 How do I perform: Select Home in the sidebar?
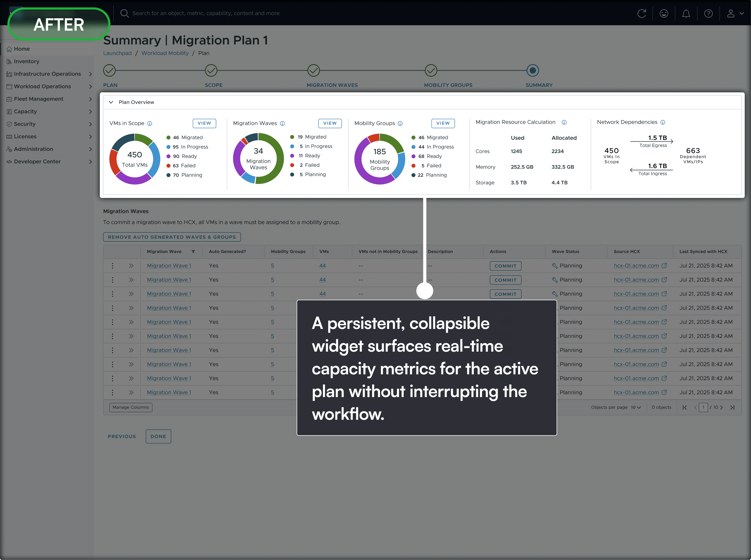[22, 49]
